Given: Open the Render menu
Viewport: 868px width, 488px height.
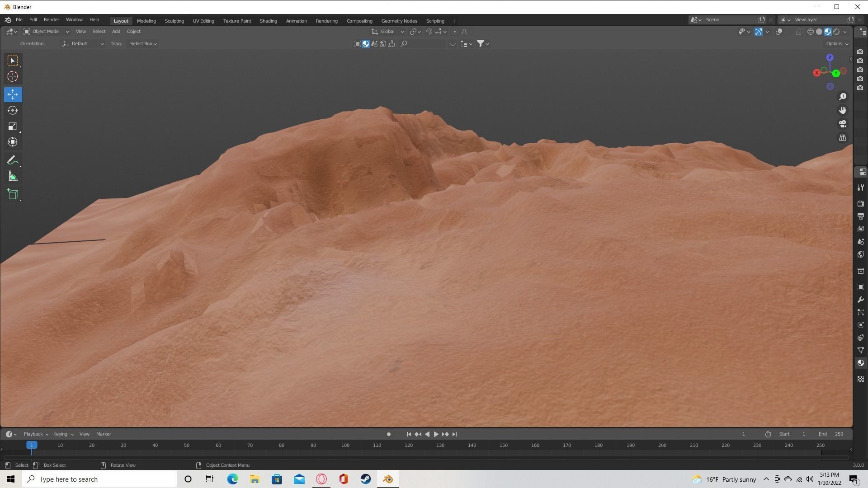Looking at the screenshot, I should click(x=51, y=20).
